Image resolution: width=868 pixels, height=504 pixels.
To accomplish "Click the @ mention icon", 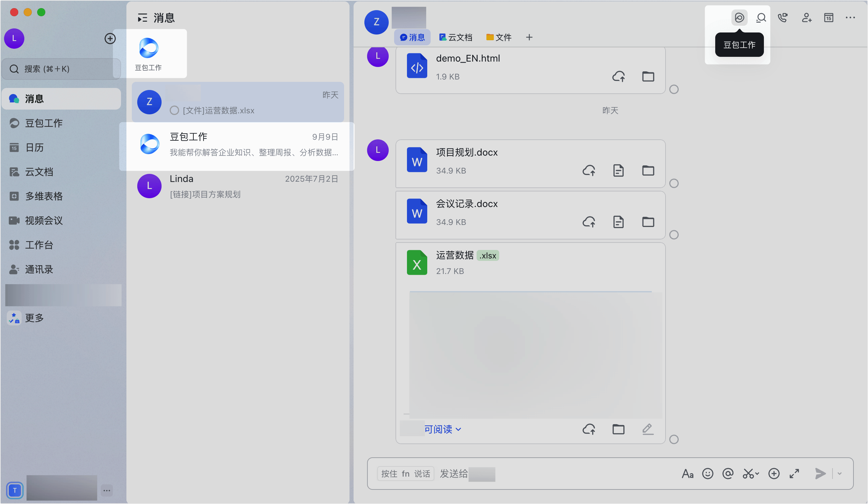I will pyautogui.click(x=728, y=474).
